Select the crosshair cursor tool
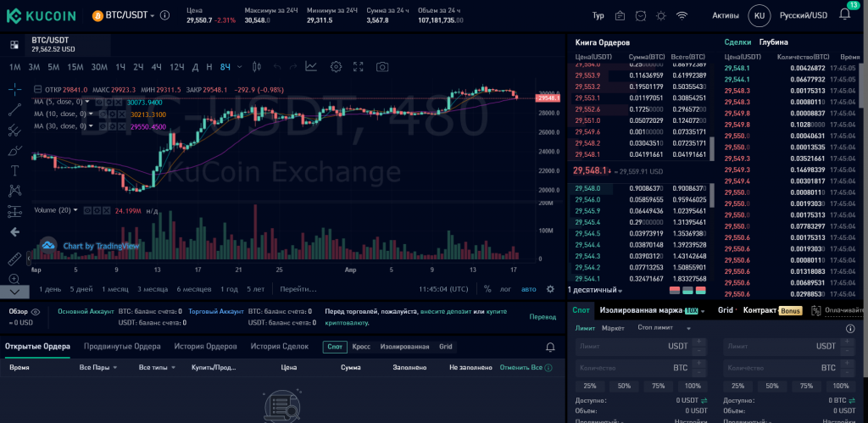This screenshot has height=423, width=868. [x=15, y=89]
